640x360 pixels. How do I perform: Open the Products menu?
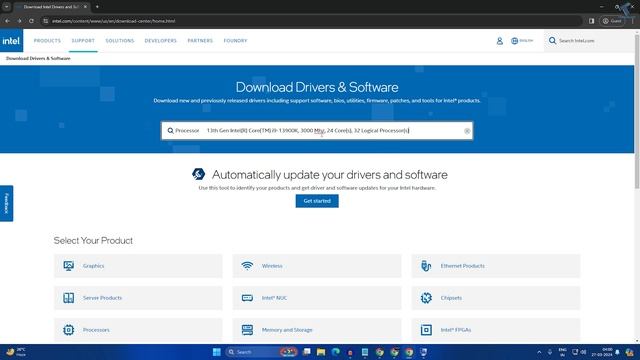point(47,41)
